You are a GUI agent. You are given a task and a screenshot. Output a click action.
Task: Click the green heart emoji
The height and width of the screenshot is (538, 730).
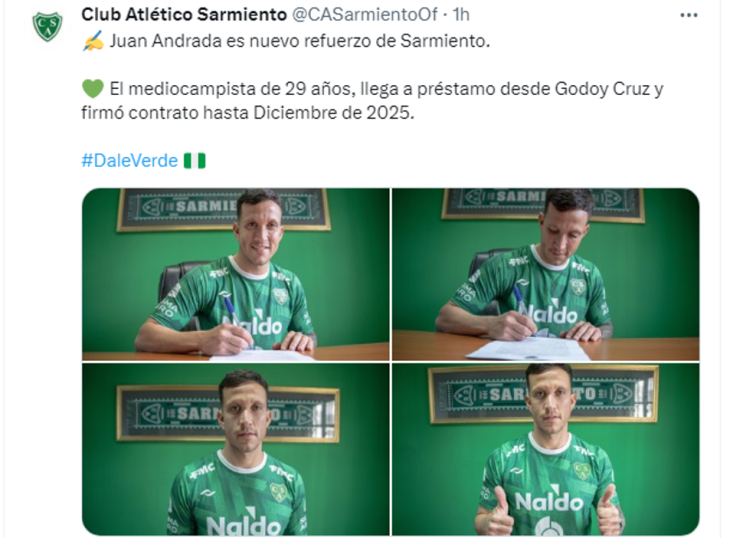pos(93,88)
